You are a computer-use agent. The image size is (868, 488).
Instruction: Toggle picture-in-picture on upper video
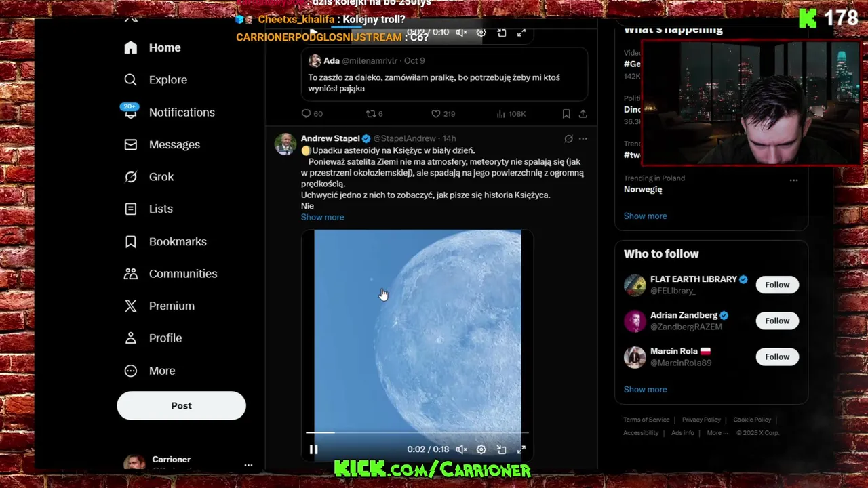501,33
